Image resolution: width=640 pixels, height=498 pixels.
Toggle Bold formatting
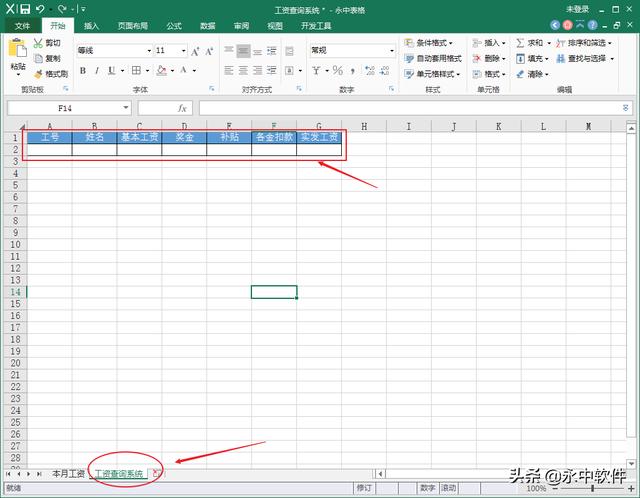[x=83, y=71]
